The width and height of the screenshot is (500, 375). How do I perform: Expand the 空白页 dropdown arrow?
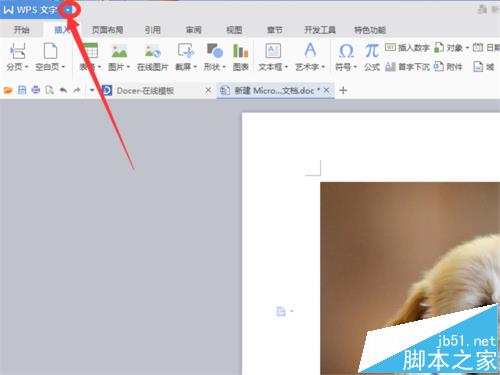tap(63, 67)
